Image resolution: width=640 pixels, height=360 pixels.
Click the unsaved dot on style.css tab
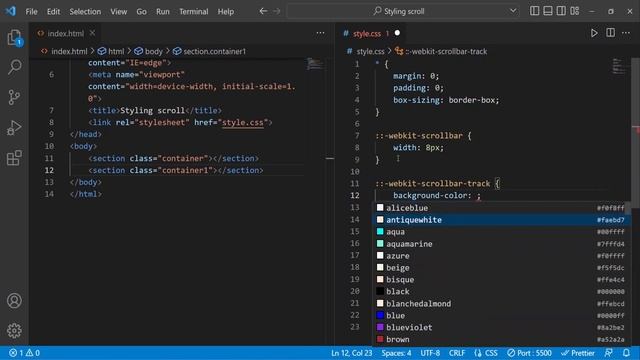pyautogui.click(x=397, y=33)
